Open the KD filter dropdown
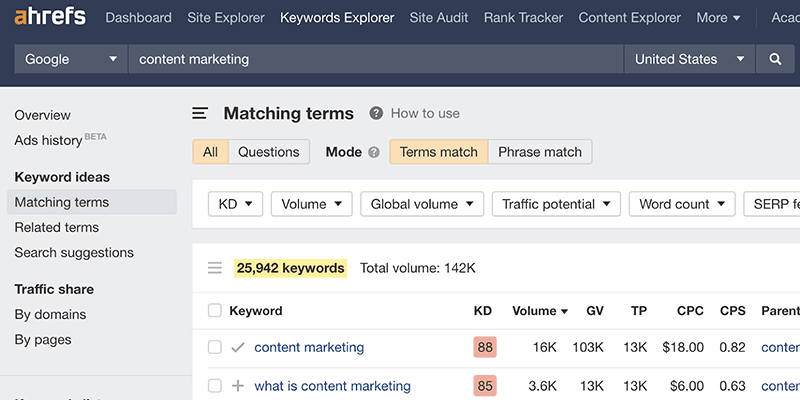Image resolution: width=800 pixels, height=400 pixels. pos(235,204)
